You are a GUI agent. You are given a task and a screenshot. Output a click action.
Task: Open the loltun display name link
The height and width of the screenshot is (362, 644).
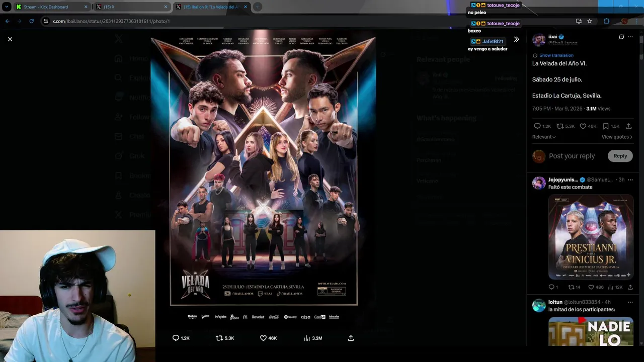point(555,302)
